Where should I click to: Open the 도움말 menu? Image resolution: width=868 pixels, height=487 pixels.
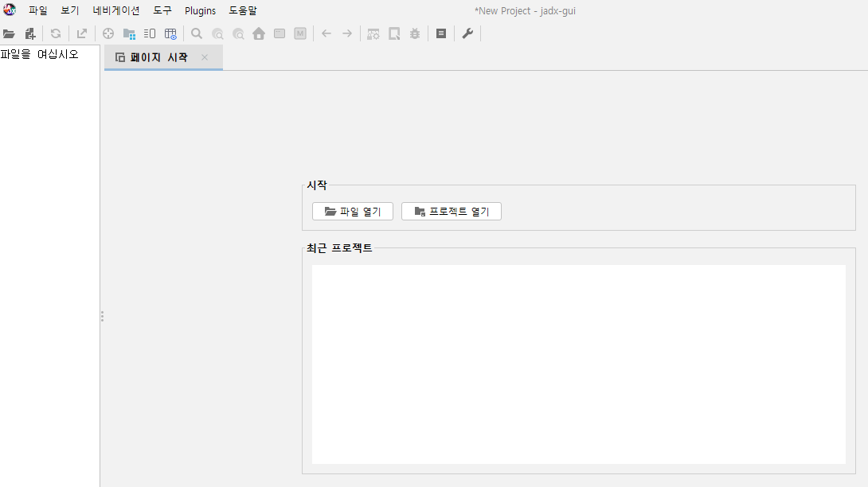click(243, 10)
